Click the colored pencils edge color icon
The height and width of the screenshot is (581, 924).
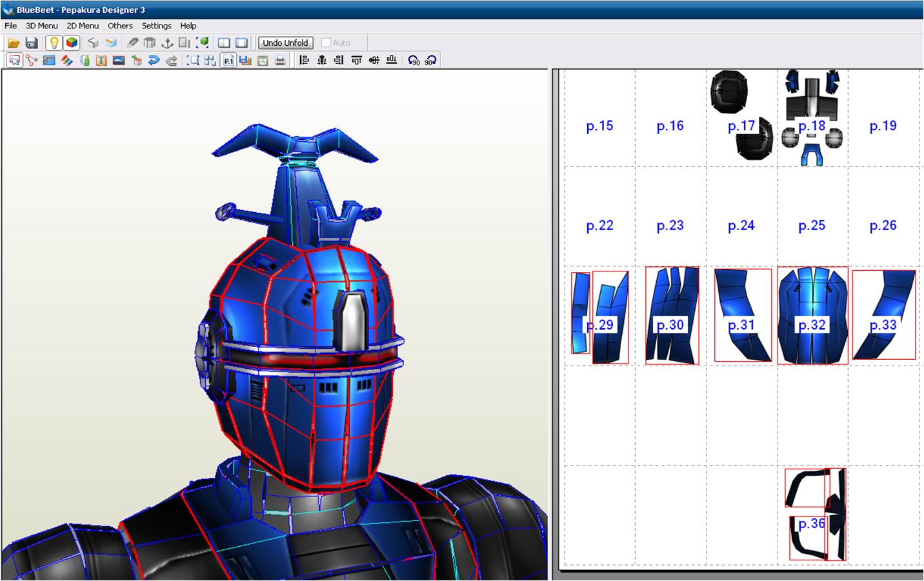66,61
